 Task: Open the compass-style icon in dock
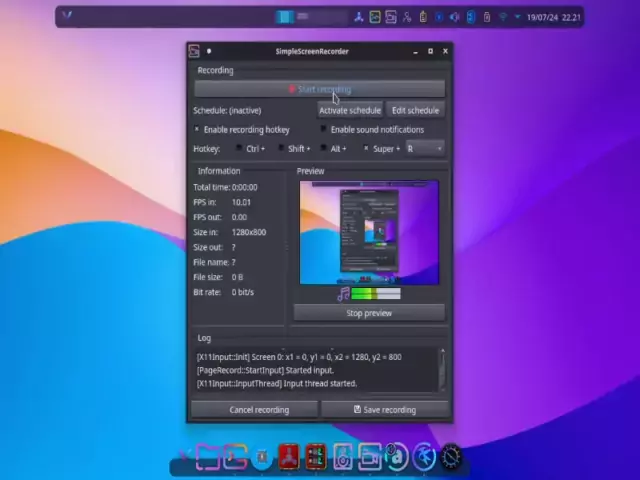(x=451, y=457)
